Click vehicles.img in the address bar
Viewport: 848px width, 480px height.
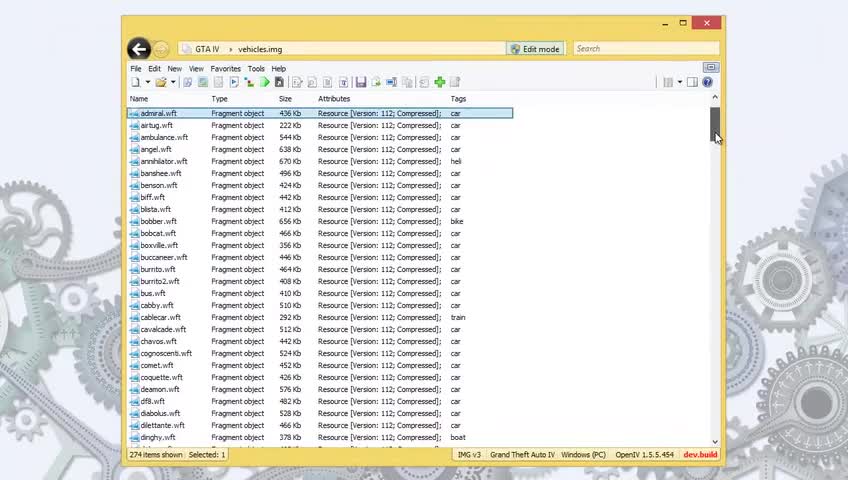click(260, 49)
